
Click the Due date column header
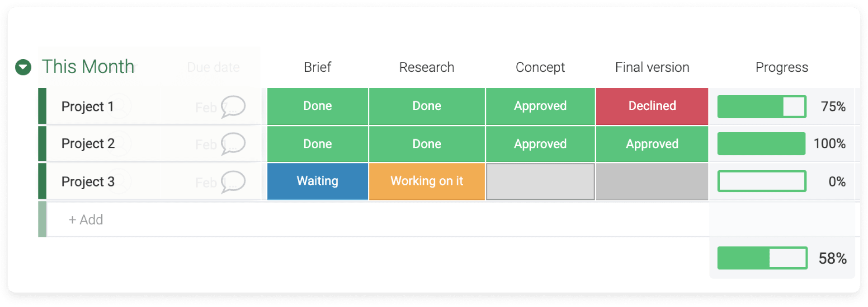tap(212, 67)
